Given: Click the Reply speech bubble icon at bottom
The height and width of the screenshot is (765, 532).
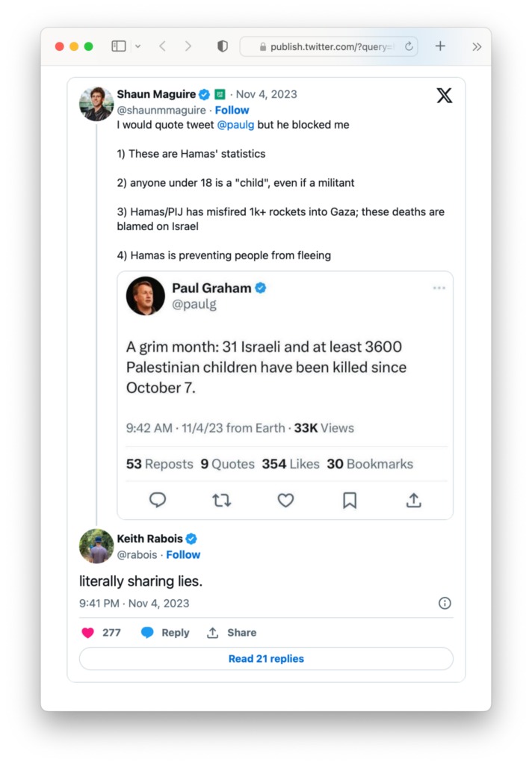Looking at the screenshot, I should pyautogui.click(x=147, y=632).
